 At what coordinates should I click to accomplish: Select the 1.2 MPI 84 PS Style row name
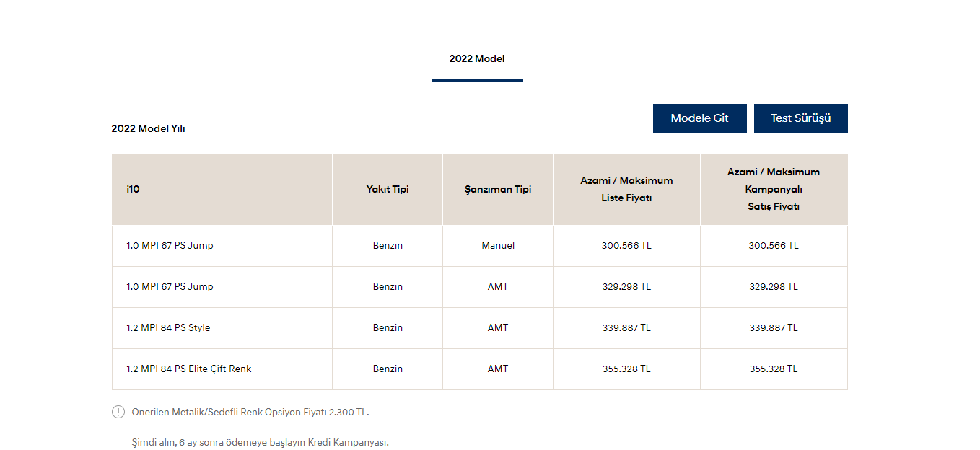pyautogui.click(x=168, y=327)
